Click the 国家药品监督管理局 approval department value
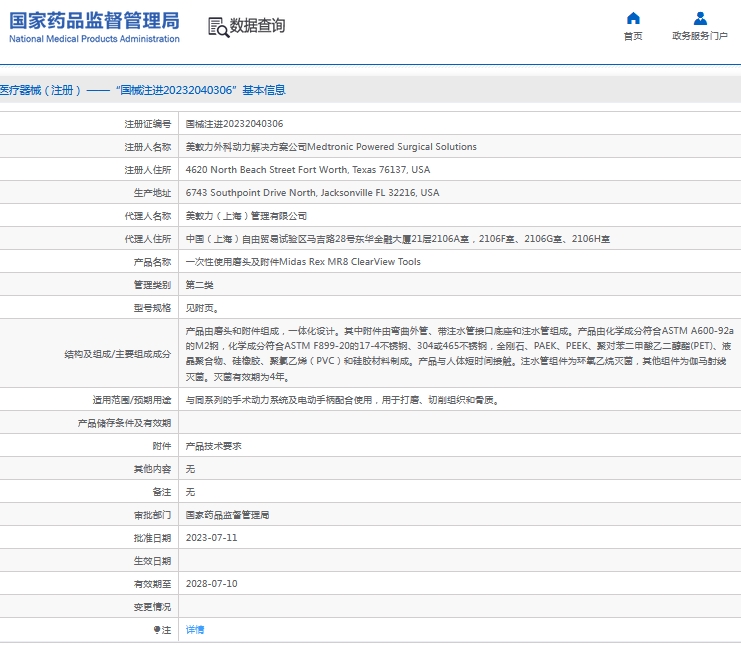Viewport: 741px width, 646px height. [227, 515]
